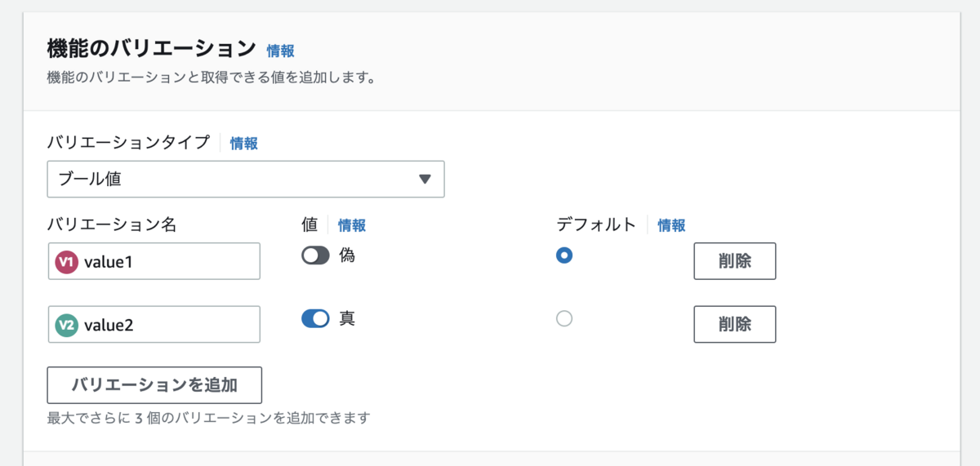The height and width of the screenshot is (466, 980).
Task: Remove the value2 variation using 削除
Action: click(x=735, y=324)
